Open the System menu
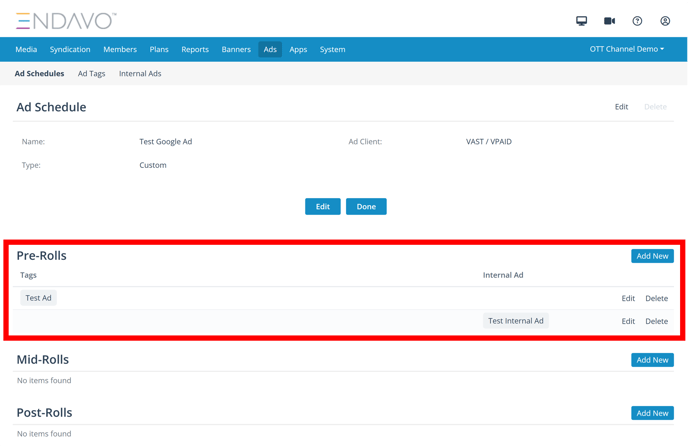Image resolution: width=688 pixels, height=446 pixels. pos(332,50)
